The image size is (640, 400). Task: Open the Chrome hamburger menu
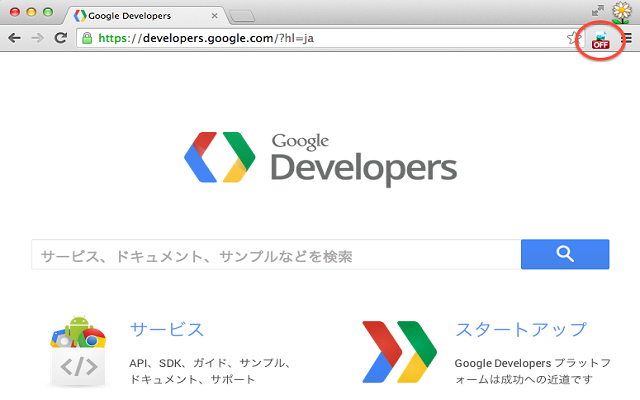click(x=627, y=39)
